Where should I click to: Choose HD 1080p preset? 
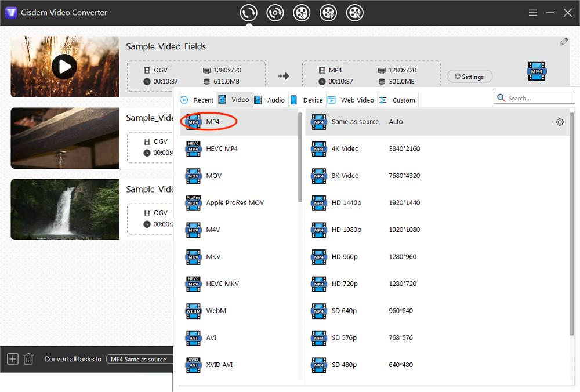coord(437,230)
